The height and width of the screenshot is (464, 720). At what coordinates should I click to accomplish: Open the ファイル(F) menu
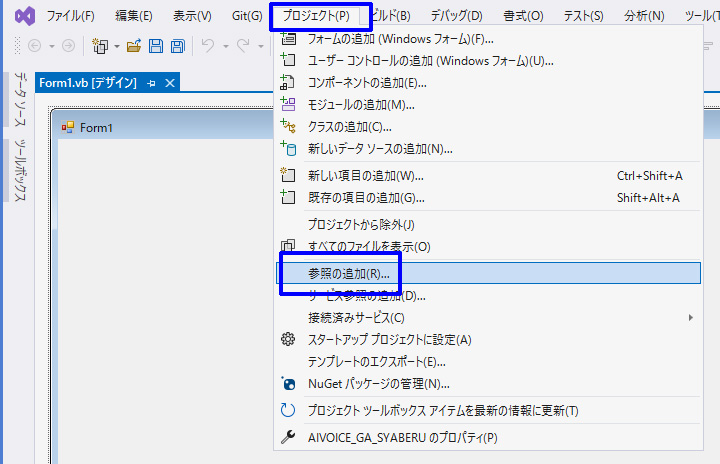coord(70,15)
